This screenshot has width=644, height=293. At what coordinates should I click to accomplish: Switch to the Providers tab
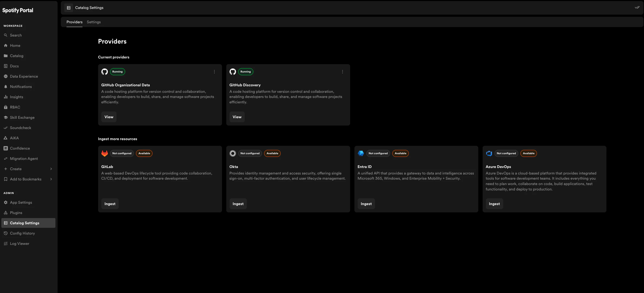click(74, 22)
